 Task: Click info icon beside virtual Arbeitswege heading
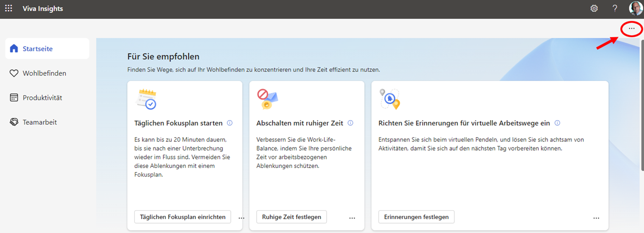pos(557,123)
